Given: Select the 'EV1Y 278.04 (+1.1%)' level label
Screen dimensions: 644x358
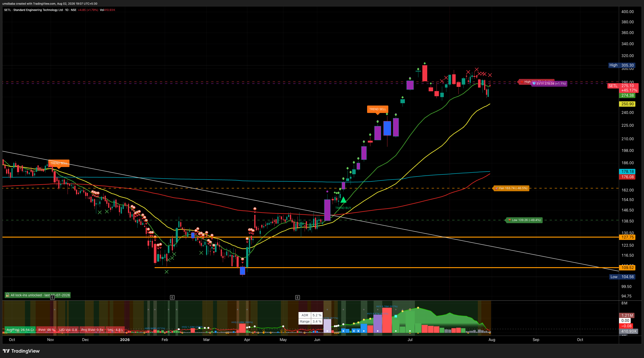Looking at the screenshot, I should point(549,83).
